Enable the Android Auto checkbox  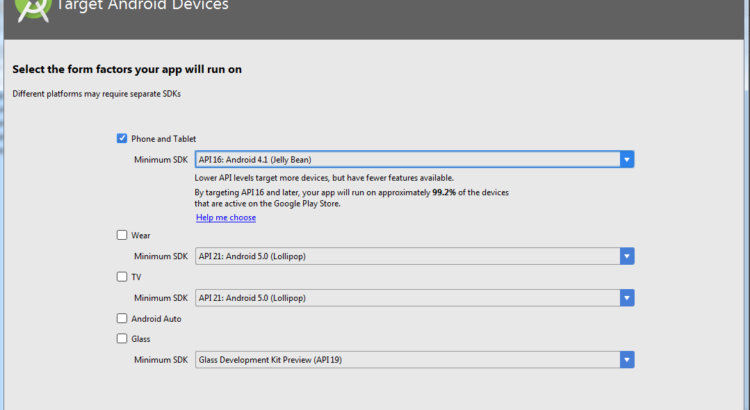pos(122,318)
